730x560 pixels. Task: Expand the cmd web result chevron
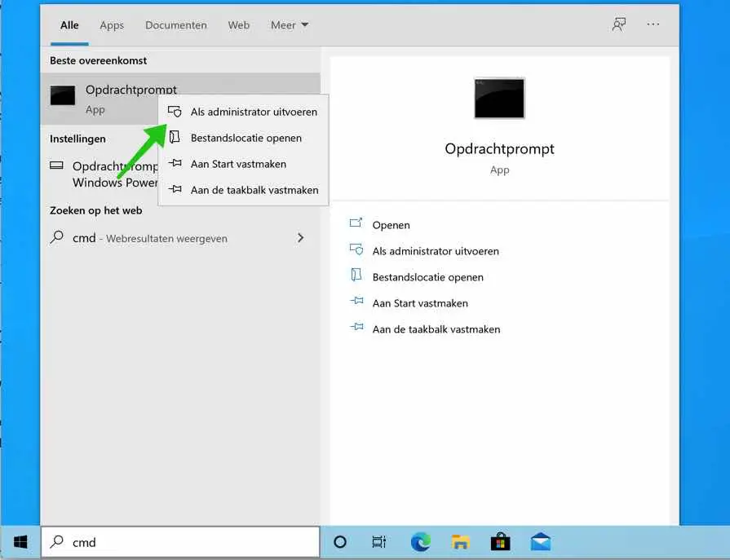pos(301,238)
